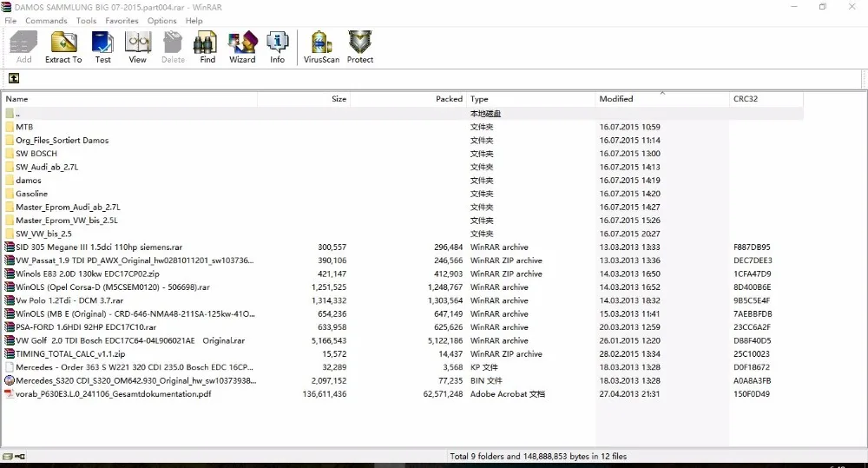868x468 pixels.
Task: Click the Delete toolbar icon
Action: (173, 43)
